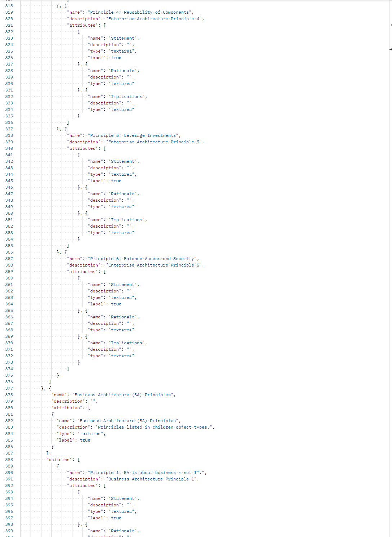Viewport: 392px width, 537px height.
Task: Click the text "Principle 6: Balance Access and Security"
Action: pos(142,259)
